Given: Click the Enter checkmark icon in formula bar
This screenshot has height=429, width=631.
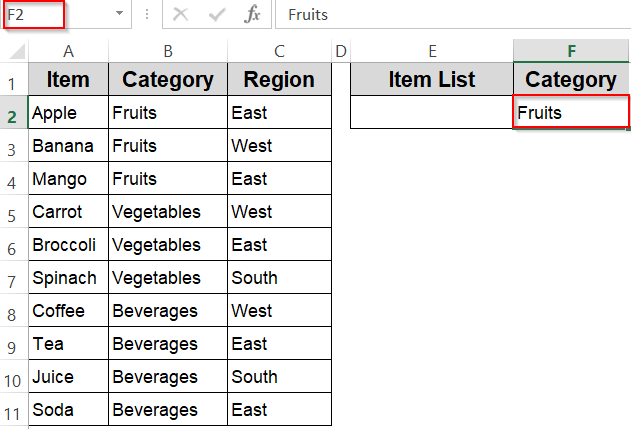Looking at the screenshot, I should [x=217, y=15].
